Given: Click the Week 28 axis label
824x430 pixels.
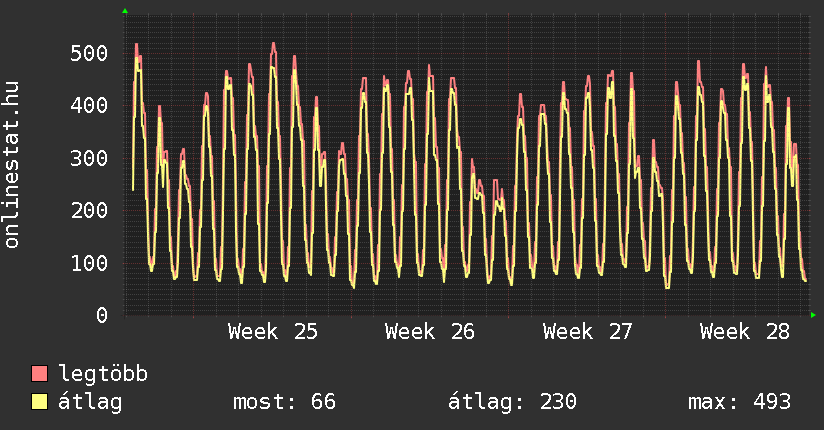Looking at the screenshot, I should point(744,332).
